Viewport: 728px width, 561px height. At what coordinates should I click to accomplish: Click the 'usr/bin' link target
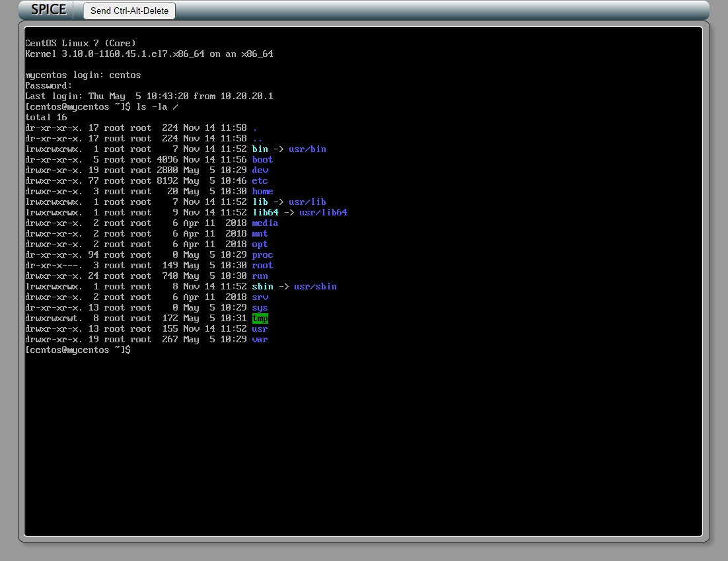[307, 149]
